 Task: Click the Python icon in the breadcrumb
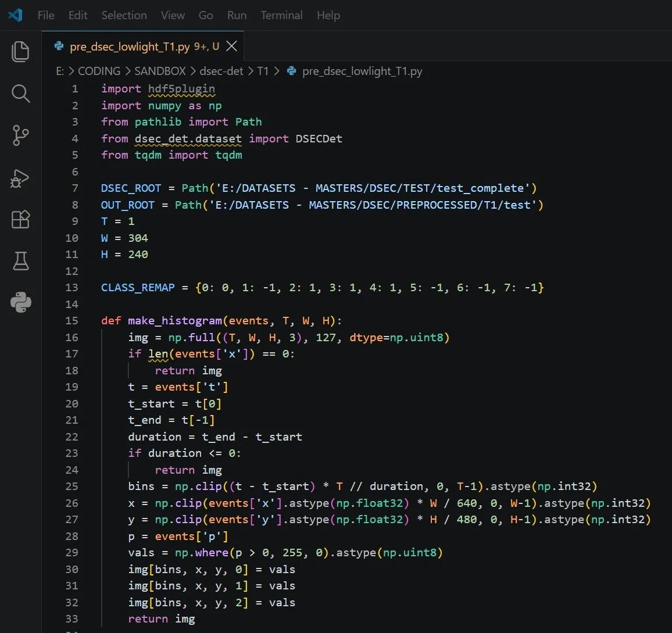point(291,71)
